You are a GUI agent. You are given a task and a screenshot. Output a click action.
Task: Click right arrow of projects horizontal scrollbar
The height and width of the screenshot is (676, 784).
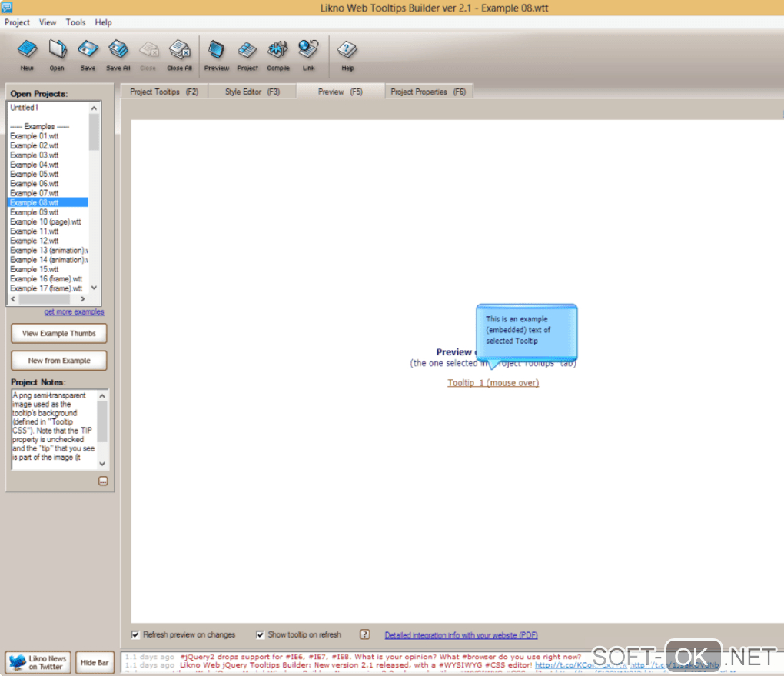pos(82,298)
